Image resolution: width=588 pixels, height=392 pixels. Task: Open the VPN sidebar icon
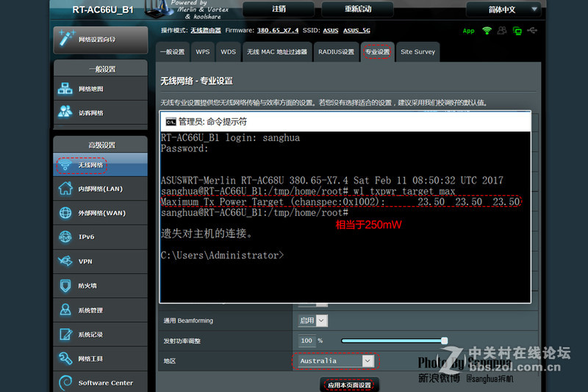coord(65,261)
